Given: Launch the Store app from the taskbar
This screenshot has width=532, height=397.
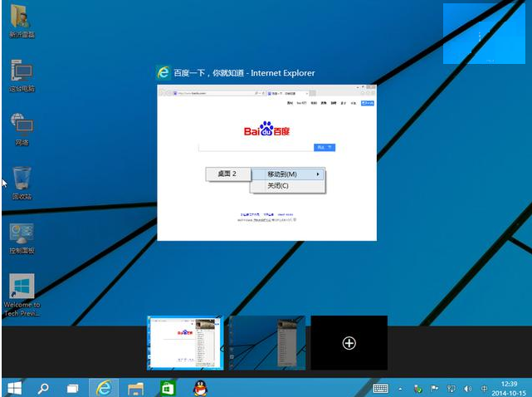Looking at the screenshot, I should (168, 388).
